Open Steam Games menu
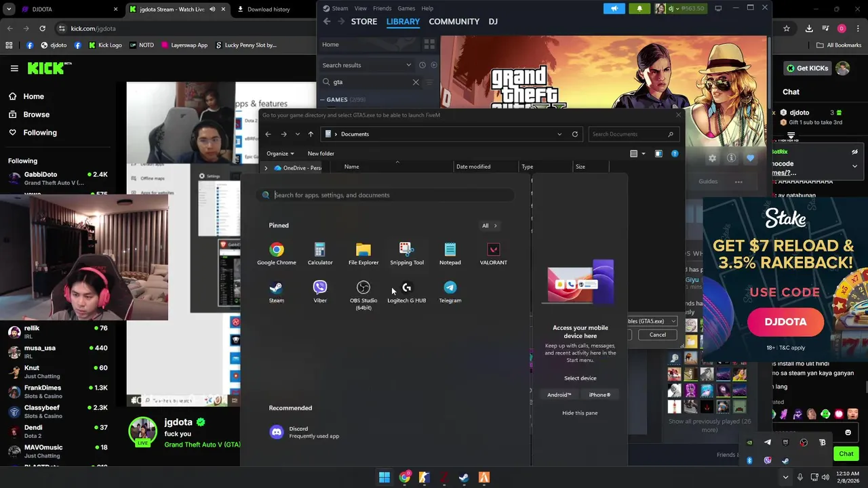 pos(406,8)
